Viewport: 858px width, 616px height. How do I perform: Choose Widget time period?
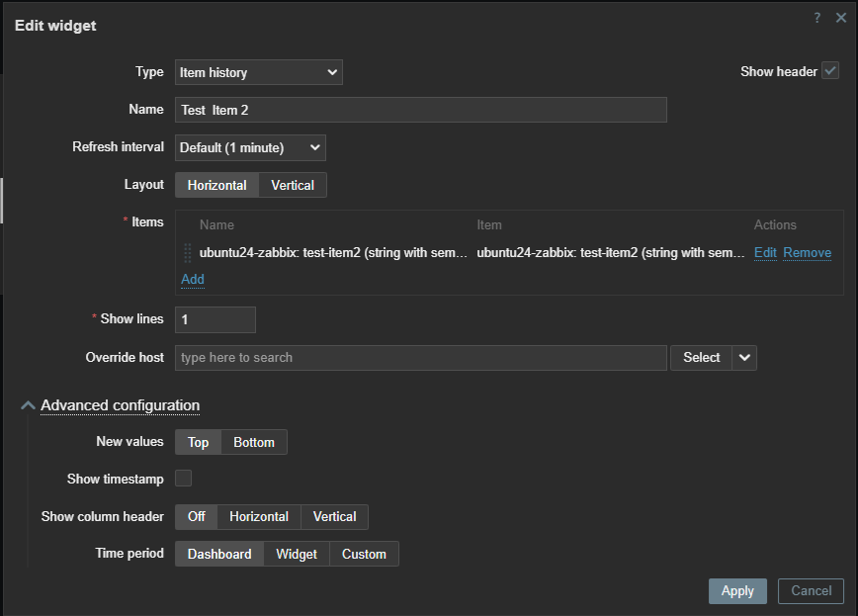coord(297,554)
